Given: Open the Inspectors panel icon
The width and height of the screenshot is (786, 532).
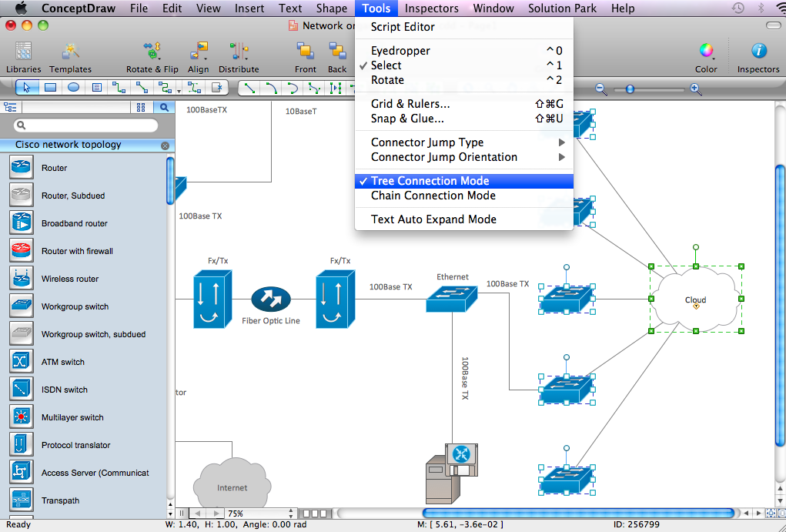Looking at the screenshot, I should coord(758,56).
